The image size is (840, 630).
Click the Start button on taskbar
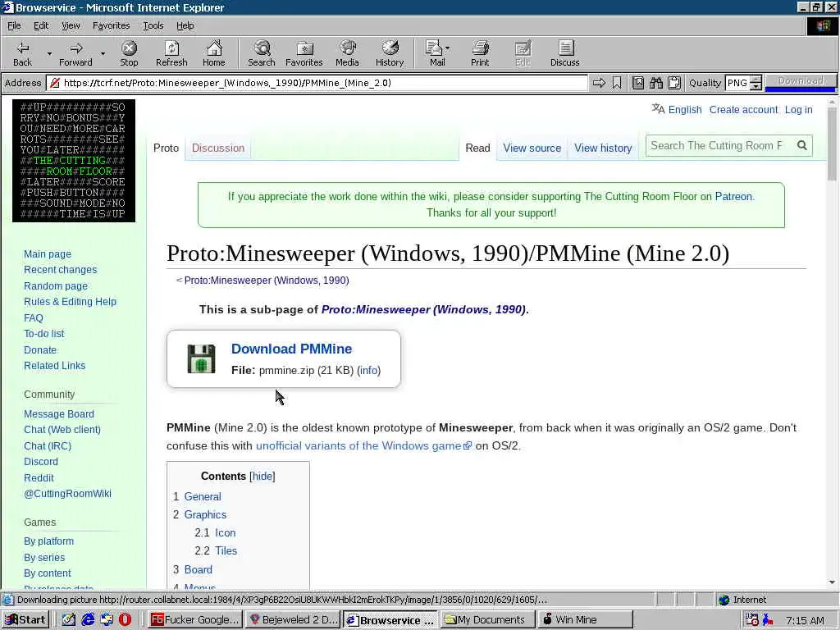[x=25, y=619]
